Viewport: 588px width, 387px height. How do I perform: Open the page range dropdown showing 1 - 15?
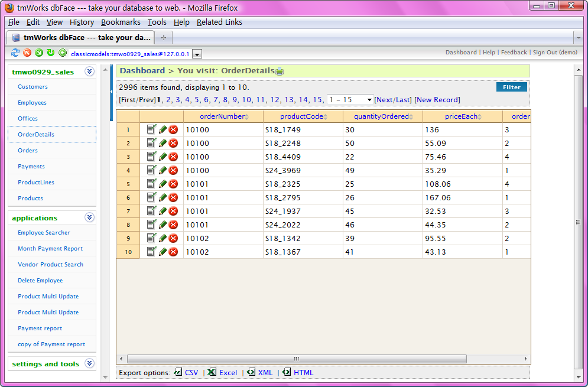tap(350, 100)
